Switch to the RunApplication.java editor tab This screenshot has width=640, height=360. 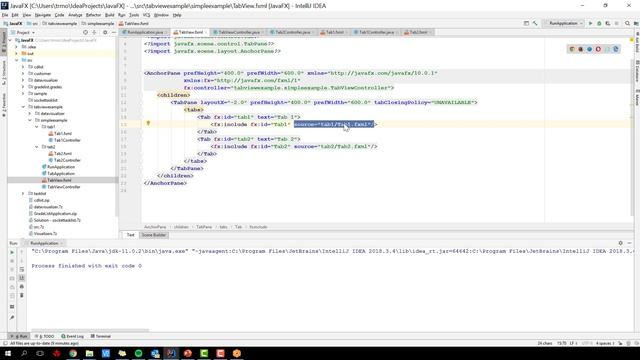tap(144, 32)
